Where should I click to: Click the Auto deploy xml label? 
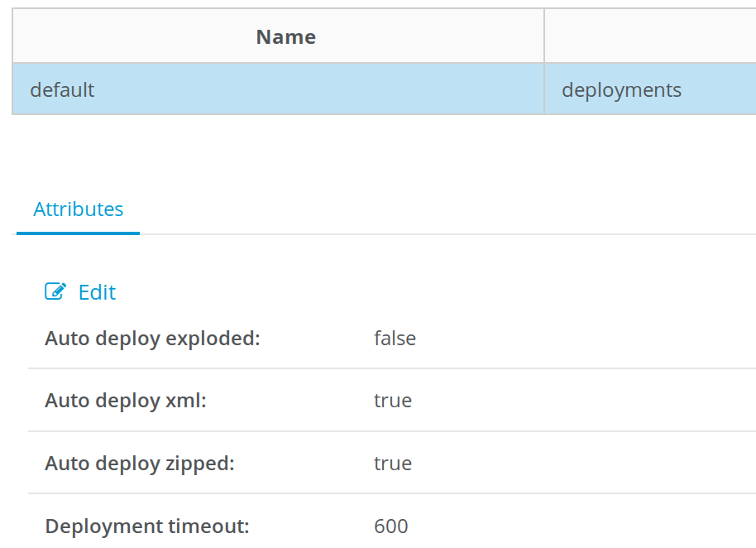click(126, 401)
